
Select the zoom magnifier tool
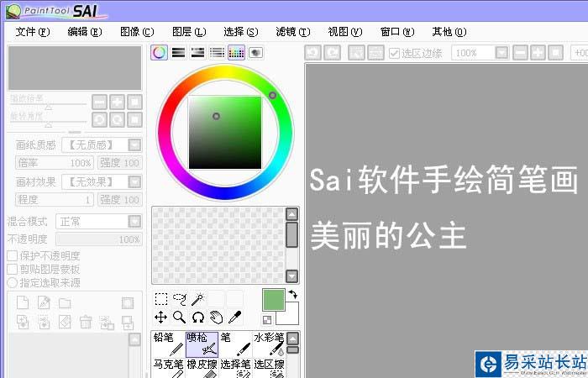click(x=179, y=318)
